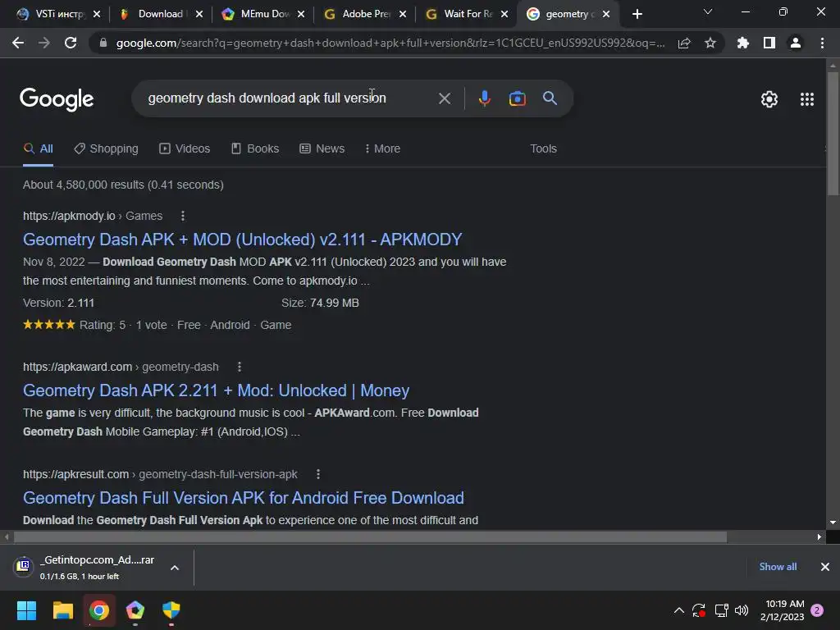Toggle the Chrome side panel
The image size is (840, 630).
(769, 43)
